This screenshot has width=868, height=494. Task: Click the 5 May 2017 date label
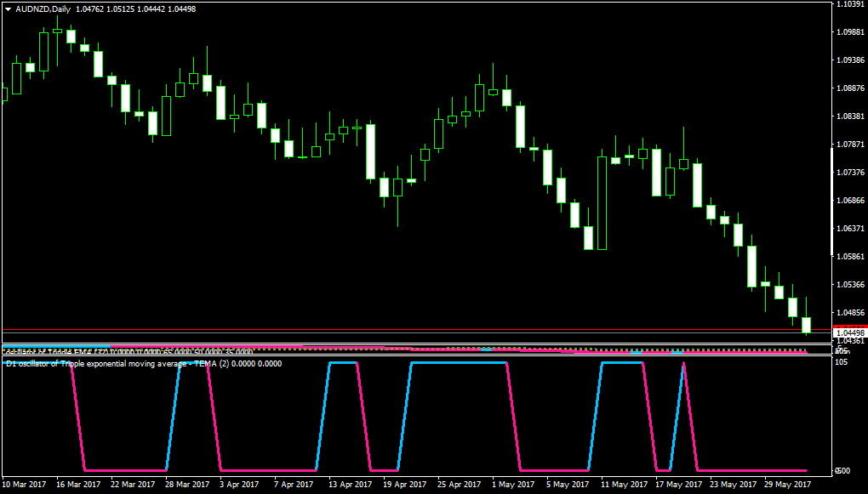tap(567, 485)
